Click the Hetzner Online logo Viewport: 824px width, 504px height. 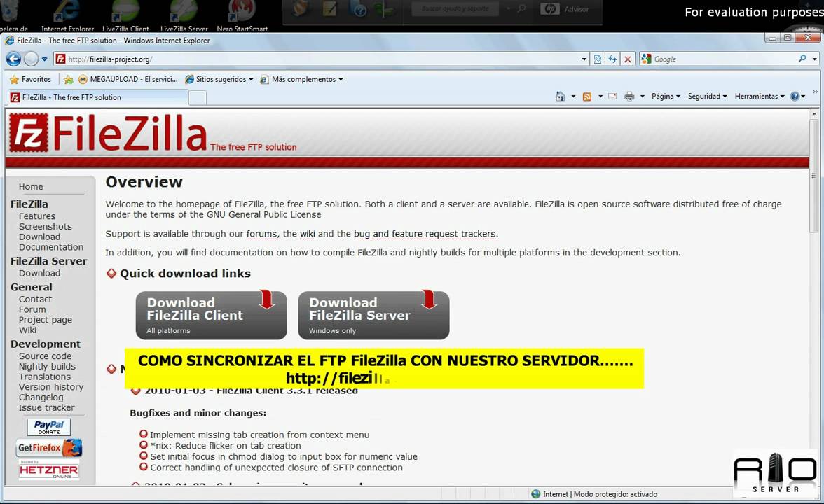pyautogui.click(x=49, y=469)
